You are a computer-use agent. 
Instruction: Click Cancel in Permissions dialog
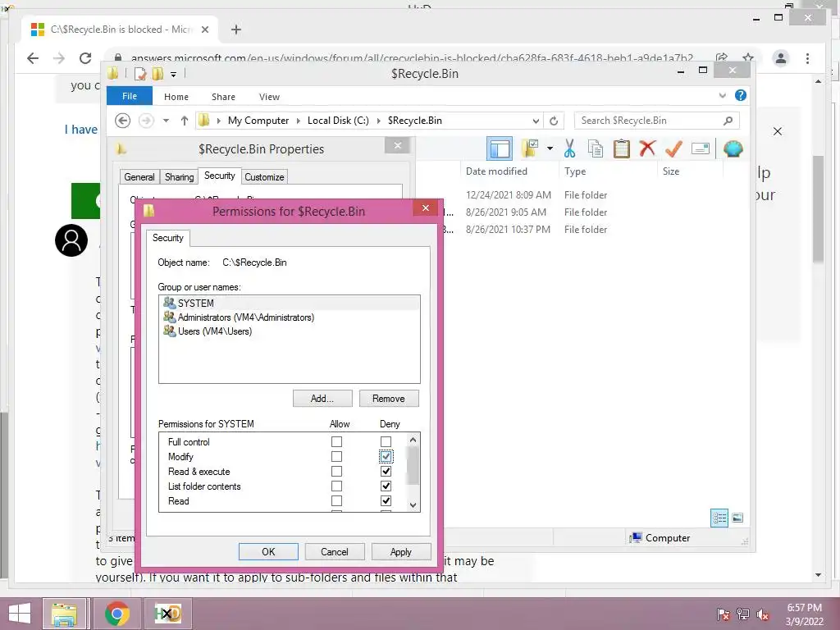tap(335, 552)
